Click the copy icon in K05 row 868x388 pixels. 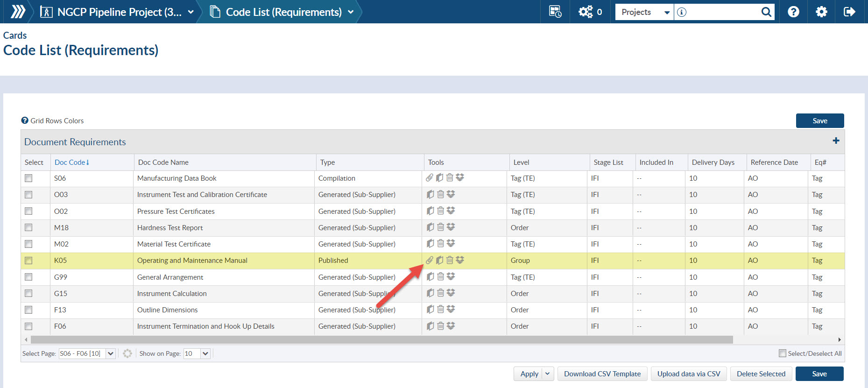point(439,260)
